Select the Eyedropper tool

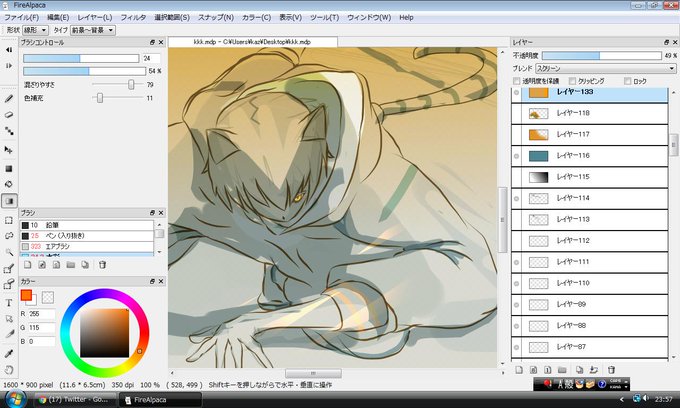[9, 354]
